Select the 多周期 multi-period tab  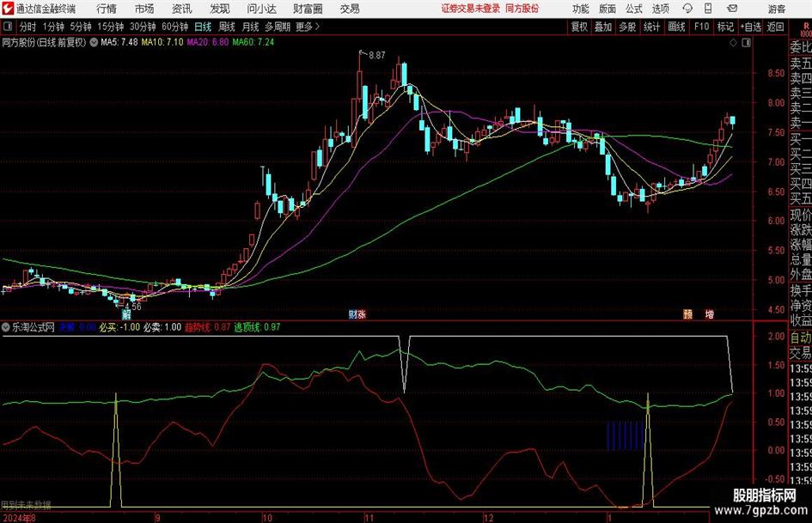[x=278, y=27]
